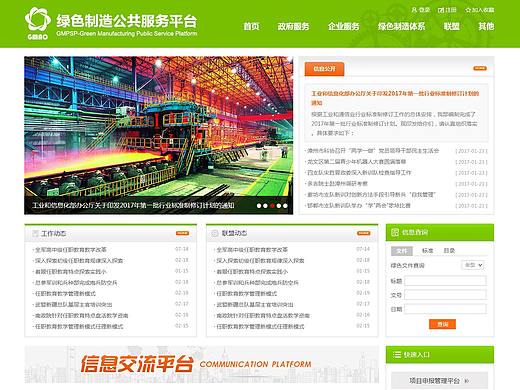Click the 注册 link
Viewport: 520px width, 390px height.
click(451, 10)
